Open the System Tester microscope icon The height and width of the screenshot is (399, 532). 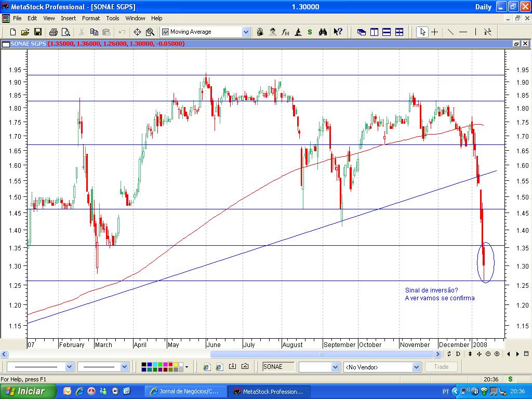point(298,32)
